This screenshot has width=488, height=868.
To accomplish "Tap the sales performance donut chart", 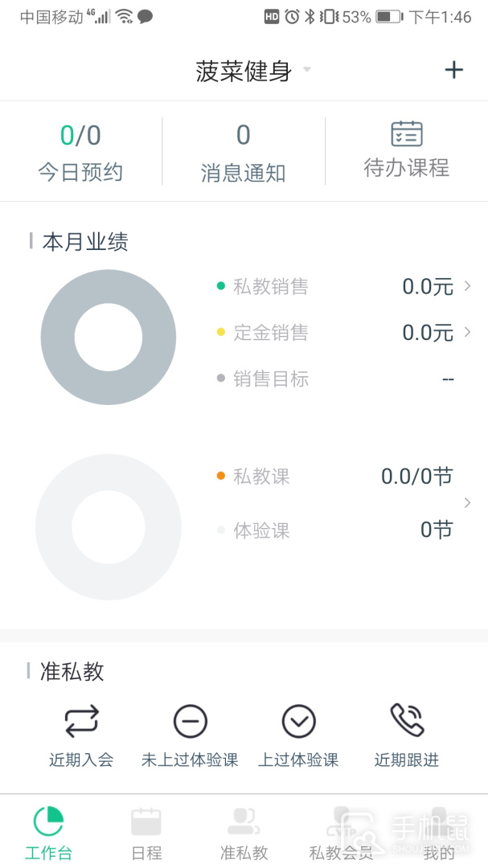I will (x=109, y=338).
